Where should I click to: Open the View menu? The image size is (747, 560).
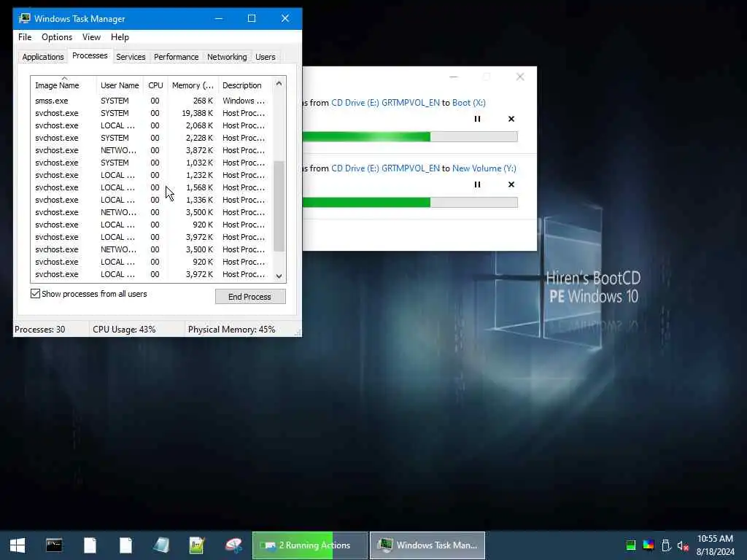coord(91,37)
